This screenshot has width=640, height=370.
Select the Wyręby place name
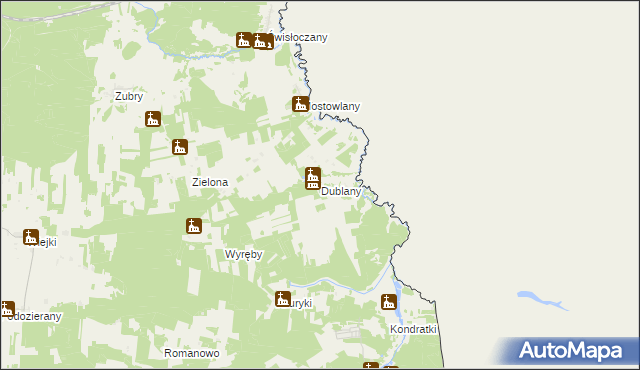(243, 255)
